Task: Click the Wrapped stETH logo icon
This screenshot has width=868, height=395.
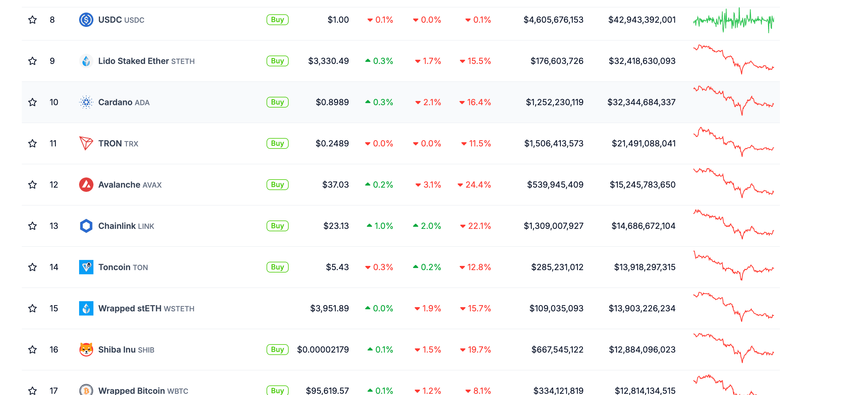Action: click(86, 308)
